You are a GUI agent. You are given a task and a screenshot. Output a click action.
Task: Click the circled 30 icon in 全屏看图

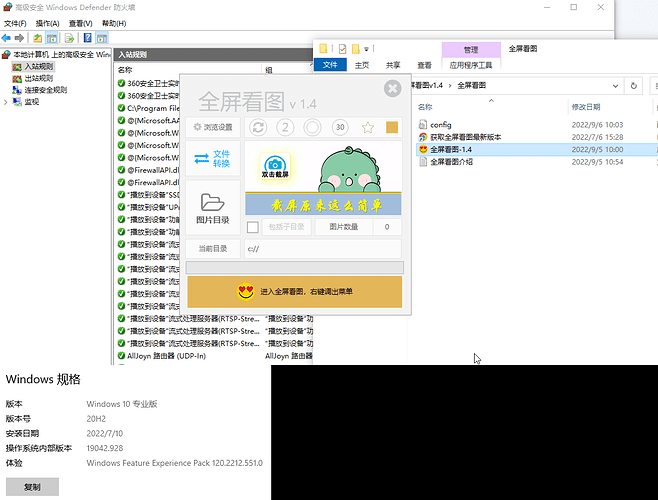coord(340,127)
